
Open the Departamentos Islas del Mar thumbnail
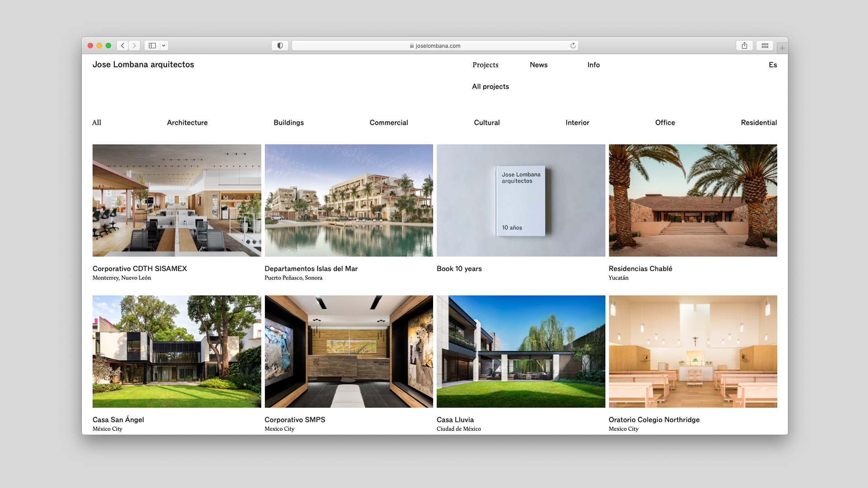pos(349,201)
